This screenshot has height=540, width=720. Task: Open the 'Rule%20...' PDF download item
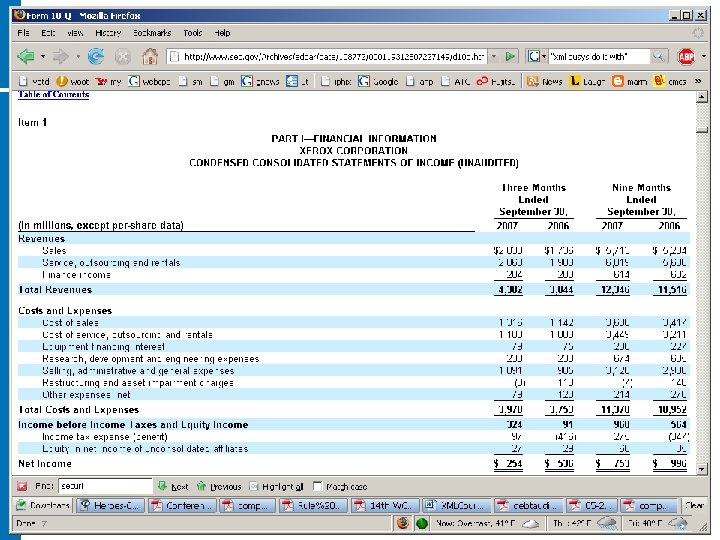(x=314, y=506)
